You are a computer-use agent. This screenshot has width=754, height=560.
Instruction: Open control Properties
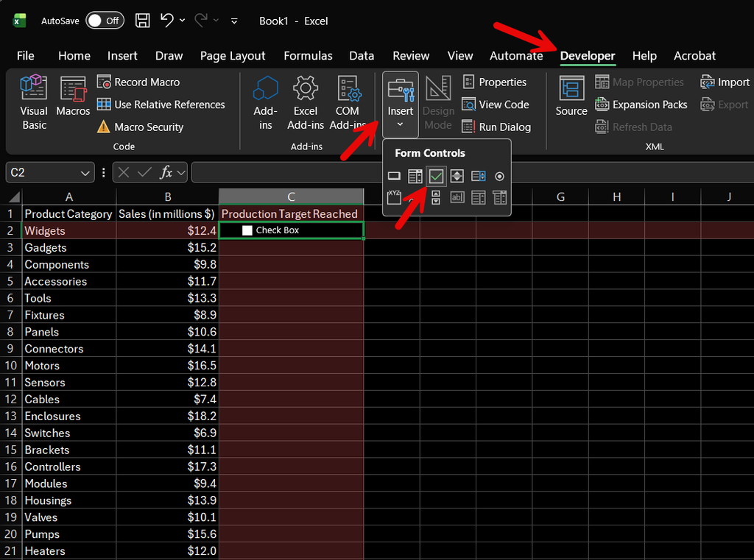pyautogui.click(x=494, y=82)
